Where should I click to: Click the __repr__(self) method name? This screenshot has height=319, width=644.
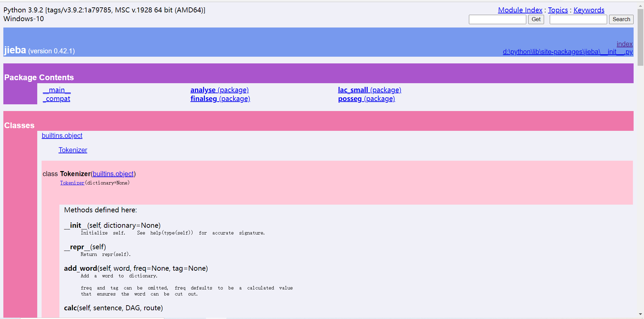coord(85,247)
